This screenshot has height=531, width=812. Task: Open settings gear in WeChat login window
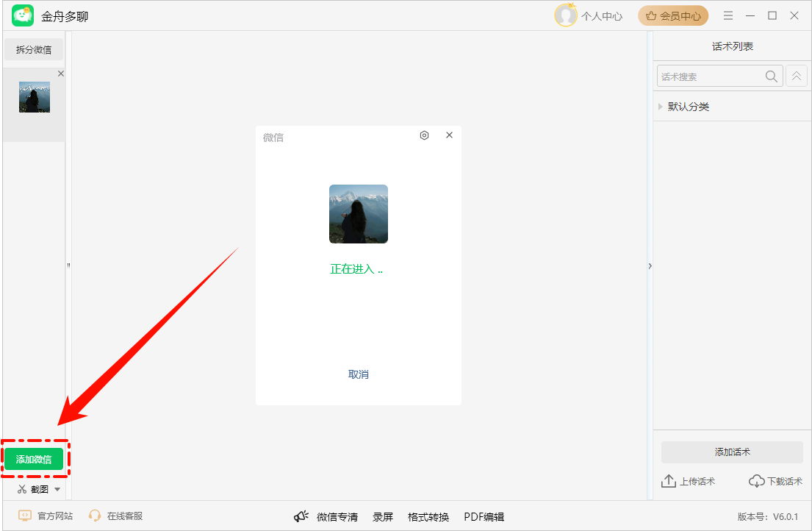(424, 135)
